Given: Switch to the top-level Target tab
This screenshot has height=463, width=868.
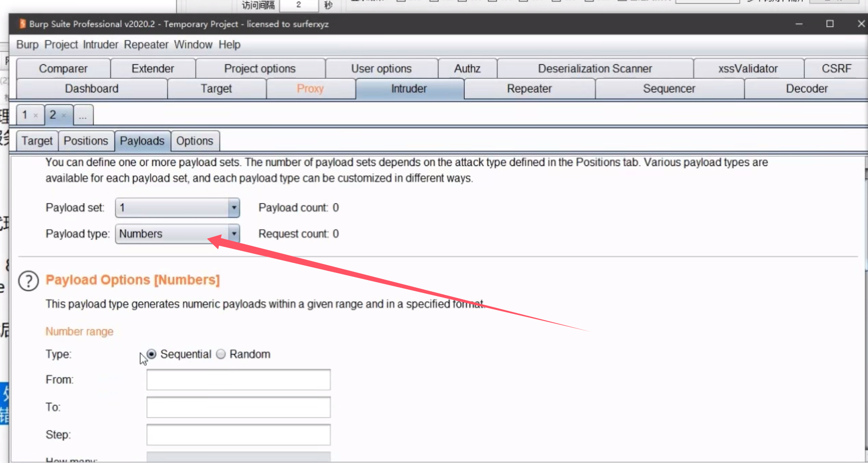Looking at the screenshot, I should [216, 88].
